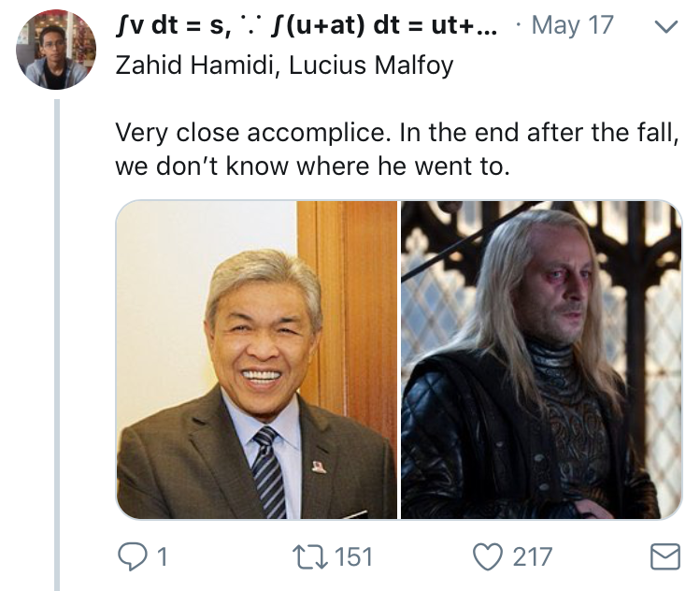Share via the envelope message icon
This screenshot has height=591, width=700.
665,556
